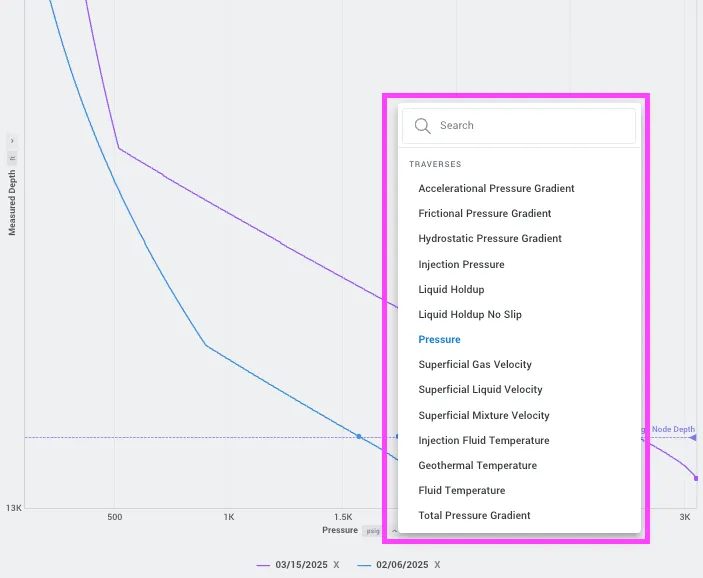Choose Hydrostatic Pressure Gradient
703x578 pixels.
click(490, 239)
